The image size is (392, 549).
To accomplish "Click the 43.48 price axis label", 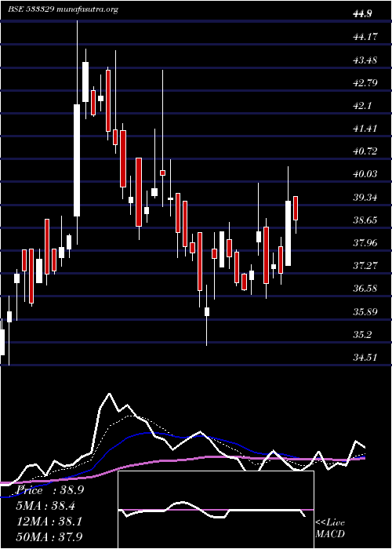I will 365,60.
